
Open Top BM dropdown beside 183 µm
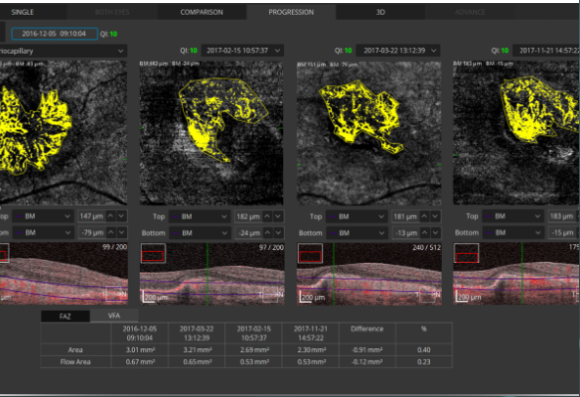pos(513,216)
